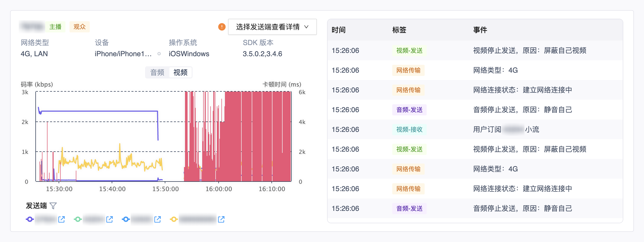Click the SDK 版本 field label
644x242 pixels.
258,43
